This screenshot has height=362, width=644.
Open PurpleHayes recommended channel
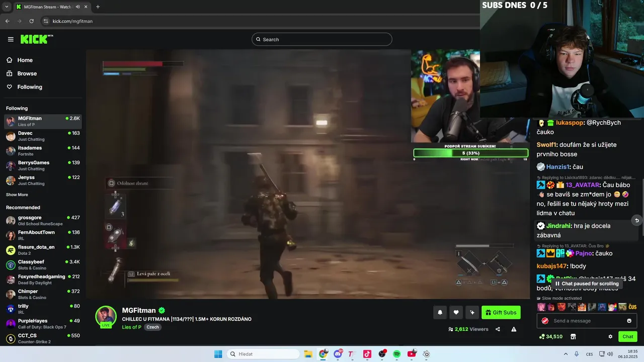point(42,324)
